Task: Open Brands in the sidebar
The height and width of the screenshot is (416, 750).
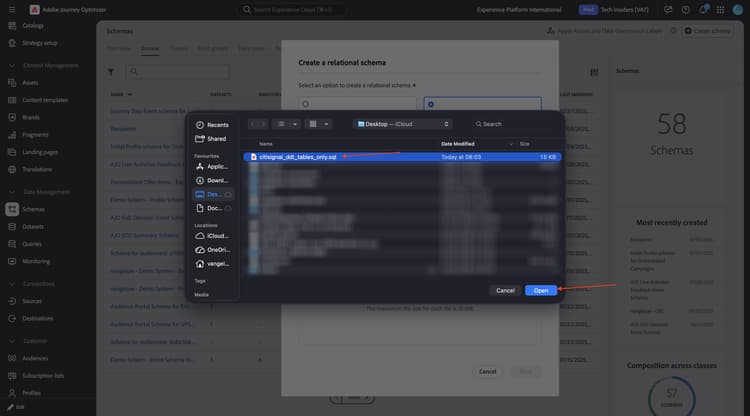Action: [31, 117]
